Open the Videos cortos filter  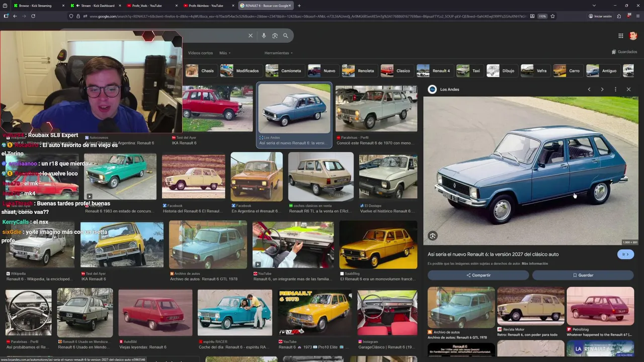[x=200, y=53]
